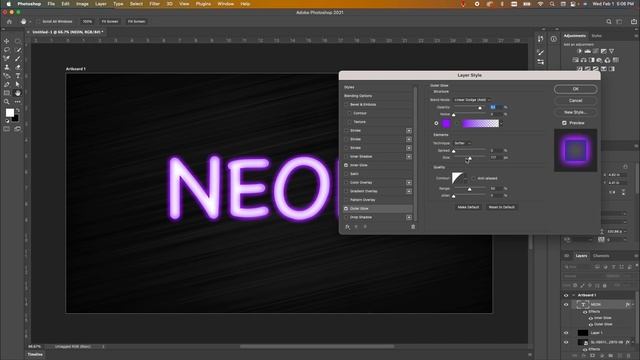Open the search icon at top right

click(x=609, y=21)
